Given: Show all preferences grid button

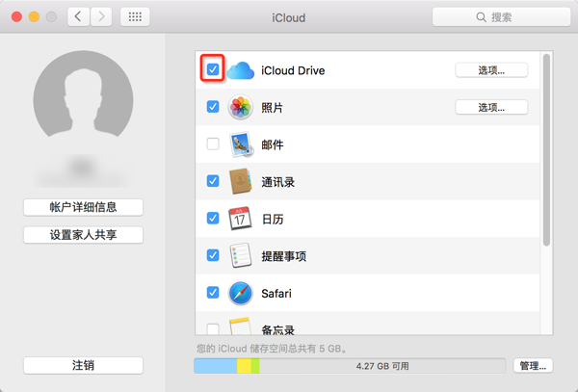Looking at the screenshot, I should pyautogui.click(x=135, y=16).
